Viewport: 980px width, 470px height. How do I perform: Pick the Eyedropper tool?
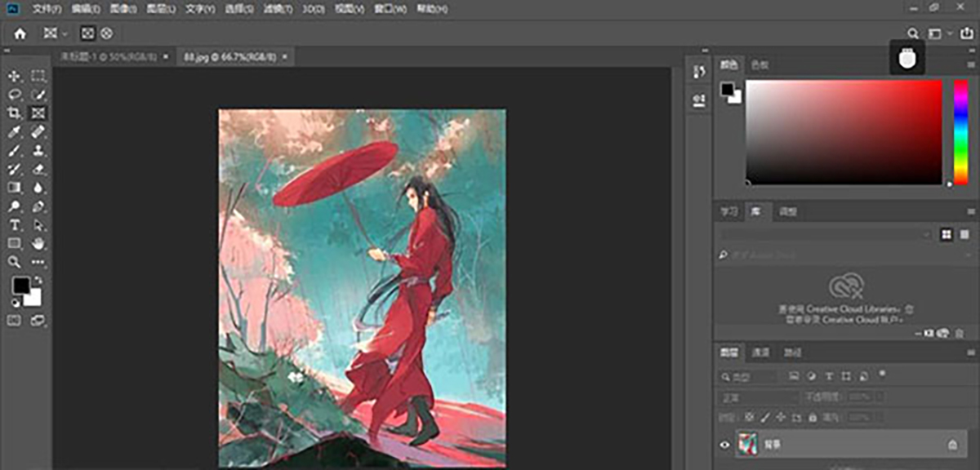(x=14, y=132)
